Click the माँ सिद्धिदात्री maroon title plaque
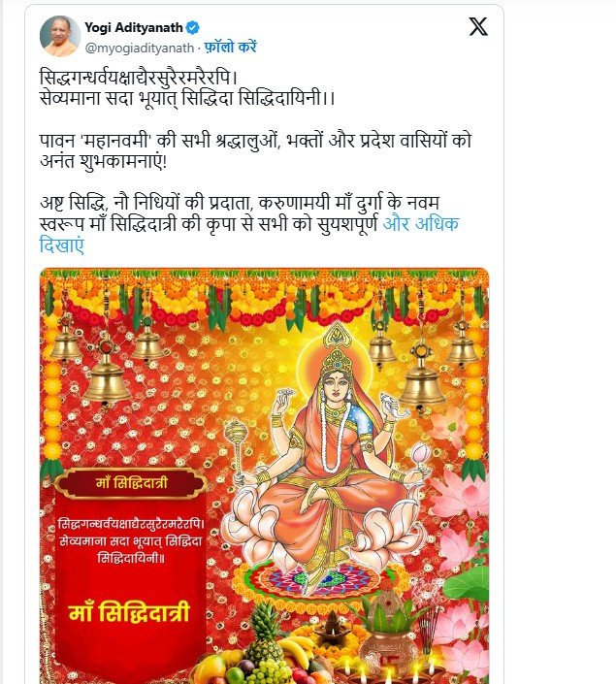This screenshot has height=684, width=616. [131, 483]
